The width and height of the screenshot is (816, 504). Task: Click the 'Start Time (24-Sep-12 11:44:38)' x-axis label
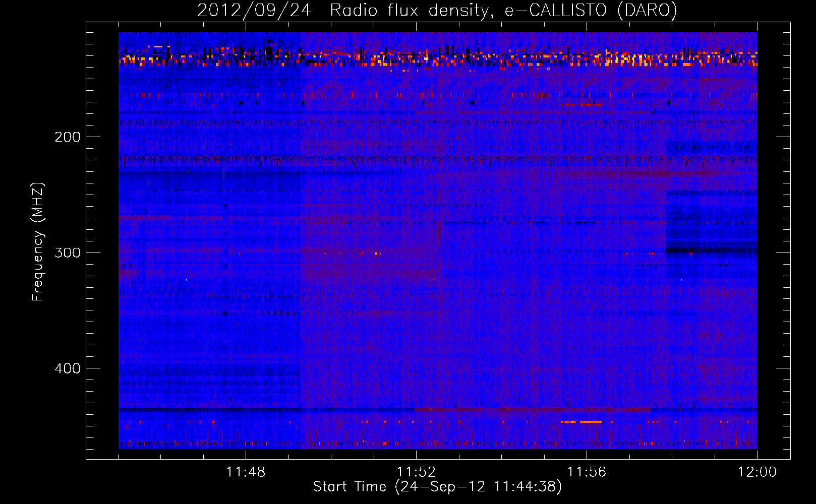point(437,487)
